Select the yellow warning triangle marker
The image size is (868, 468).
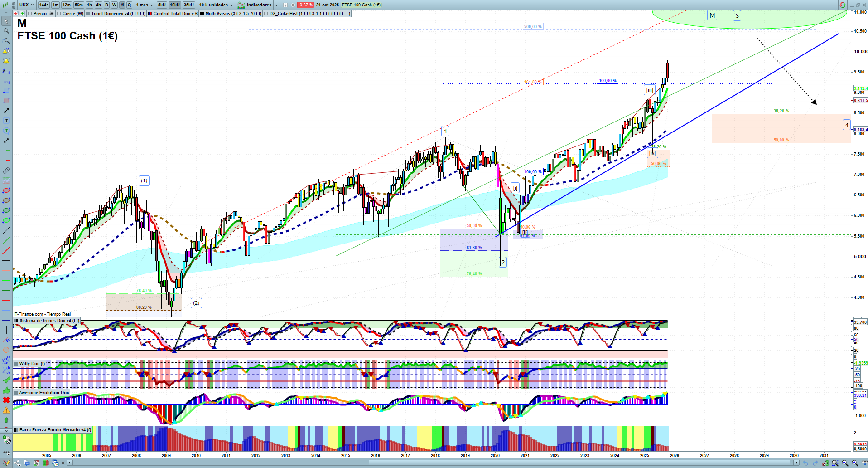6,410
